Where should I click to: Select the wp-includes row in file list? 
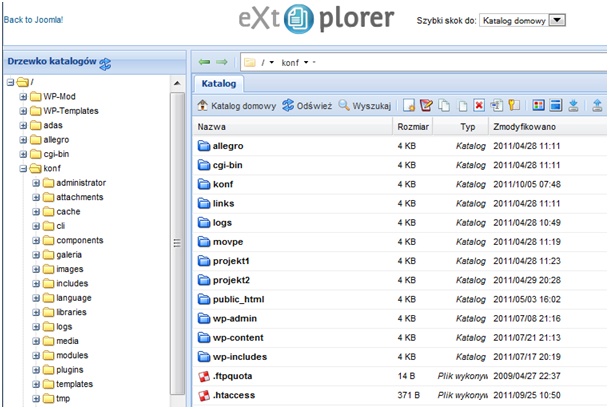click(400, 357)
